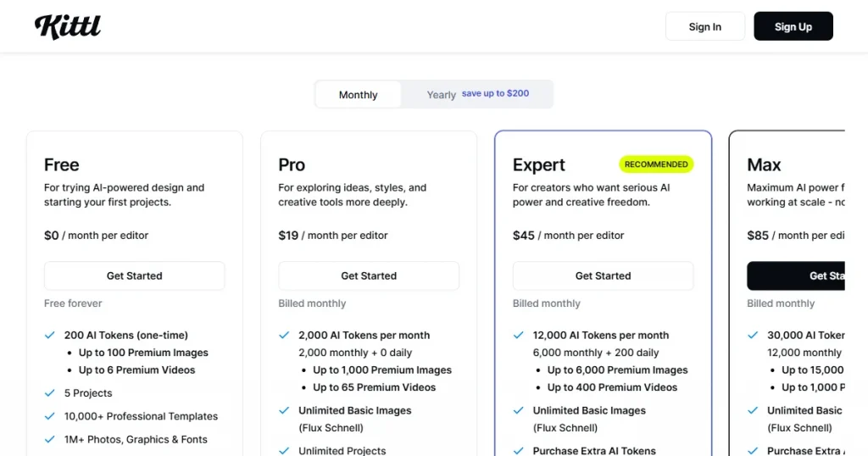This screenshot has height=456, width=868.
Task: Click the checkmark beside 200 AI Tokens
Action: [x=50, y=336]
